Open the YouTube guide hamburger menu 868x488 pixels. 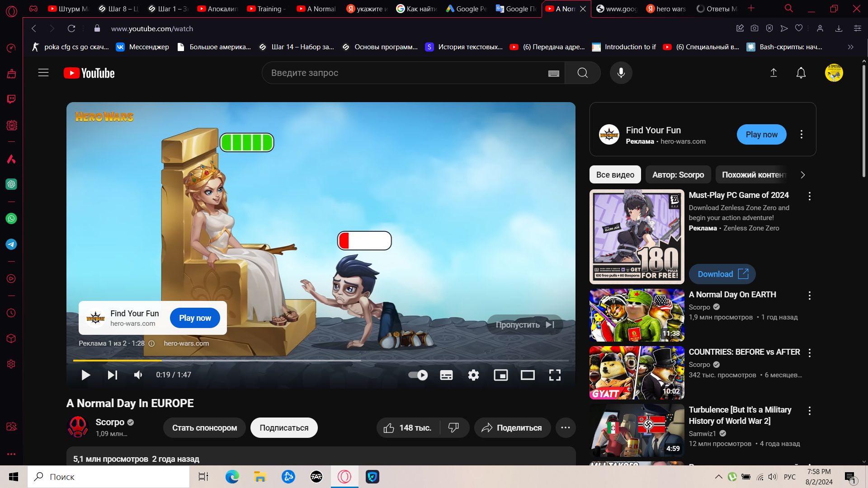click(43, 73)
